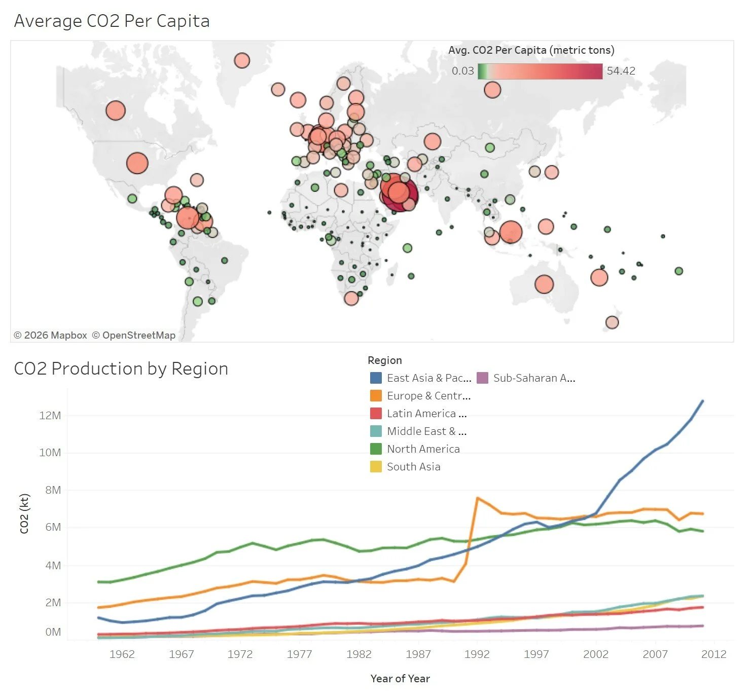This screenshot has height=700, width=753.
Task: Click the 0M y-axis label
Action: (53, 632)
